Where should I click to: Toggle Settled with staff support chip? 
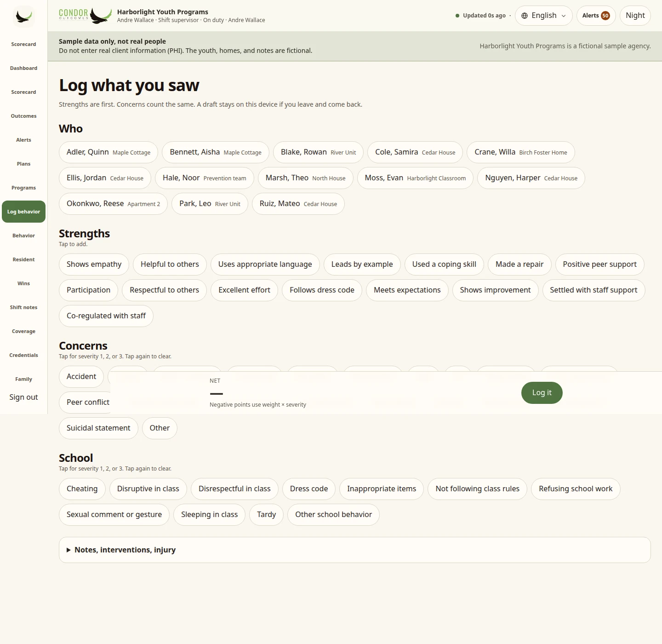(594, 290)
